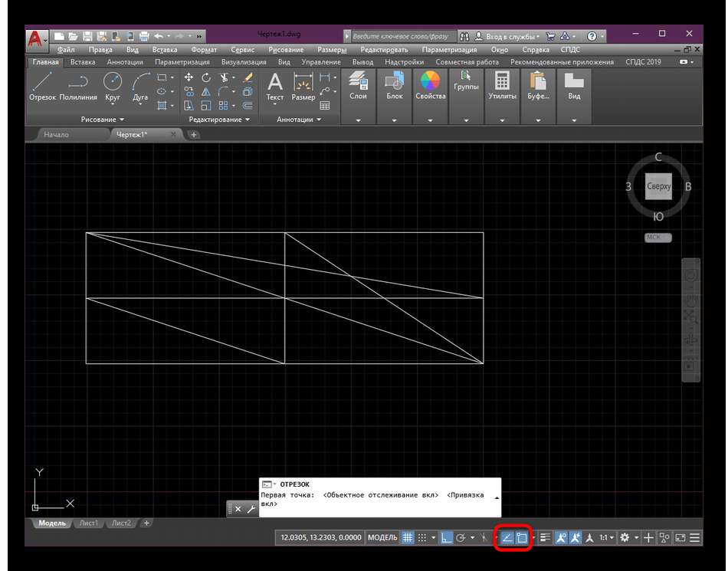Screen dimensions: 728x571
Task: Switch to the Аннотации ribbon tab
Action: 124,62
